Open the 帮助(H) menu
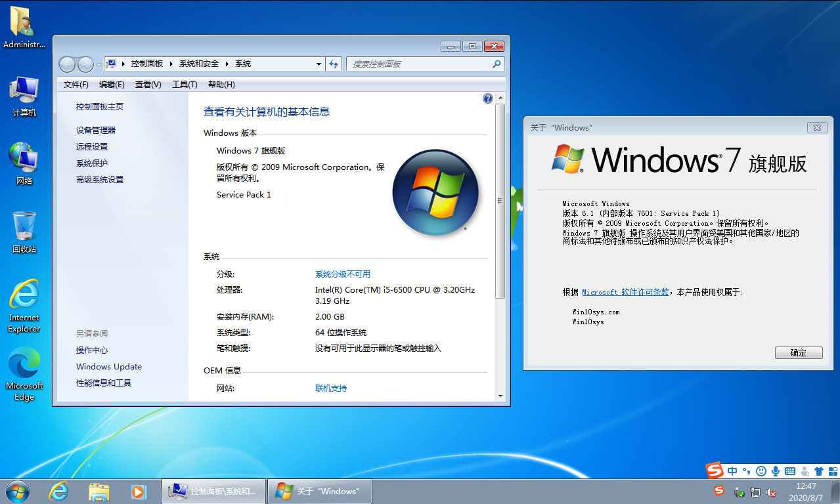 [x=221, y=85]
